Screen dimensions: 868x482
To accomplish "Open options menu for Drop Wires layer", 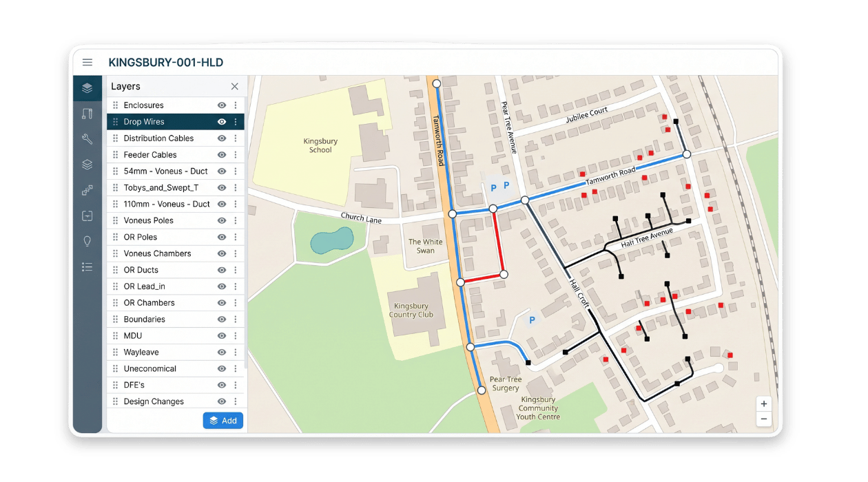I will (236, 122).
